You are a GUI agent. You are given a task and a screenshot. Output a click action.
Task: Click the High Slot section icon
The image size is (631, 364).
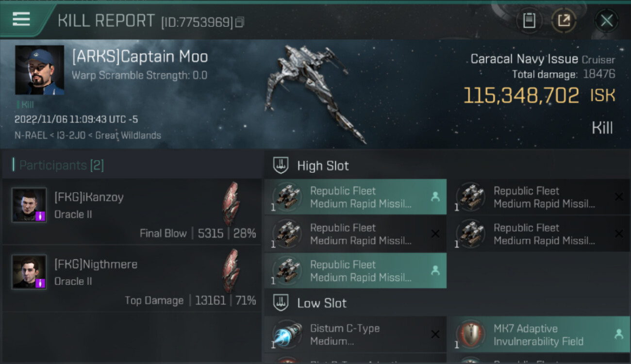[x=281, y=165]
